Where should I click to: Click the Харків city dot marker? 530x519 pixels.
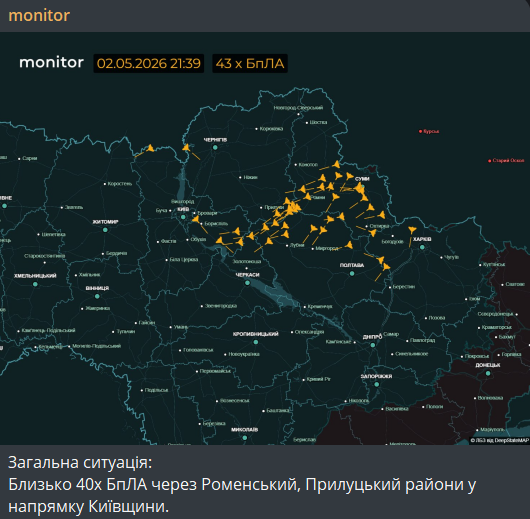422,247
